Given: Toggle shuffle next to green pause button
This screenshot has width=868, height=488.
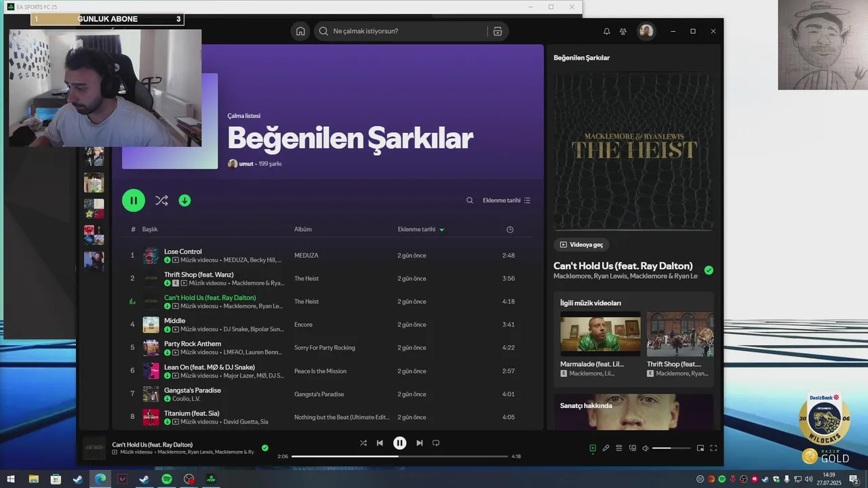Looking at the screenshot, I should 161,201.
